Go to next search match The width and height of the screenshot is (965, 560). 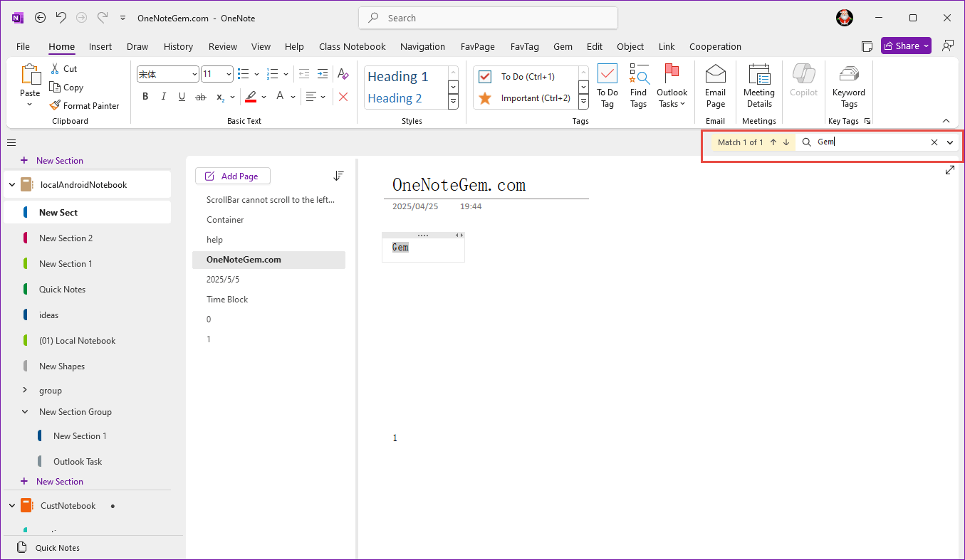click(x=786, y=142)
